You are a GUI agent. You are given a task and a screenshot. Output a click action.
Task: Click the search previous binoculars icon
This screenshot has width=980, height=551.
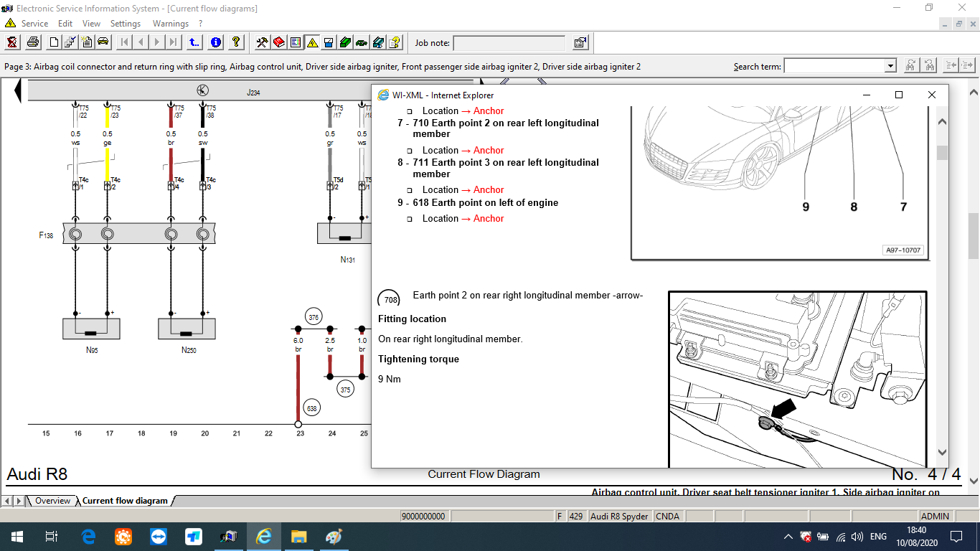[910, 65]
